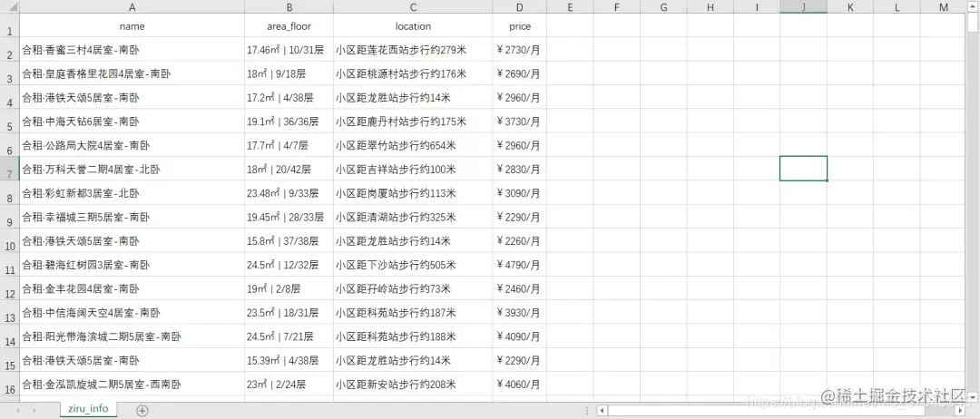Screen dimensions: 980x419
Task: Open the ziru_info sheet tab
Action: (90, 410)
